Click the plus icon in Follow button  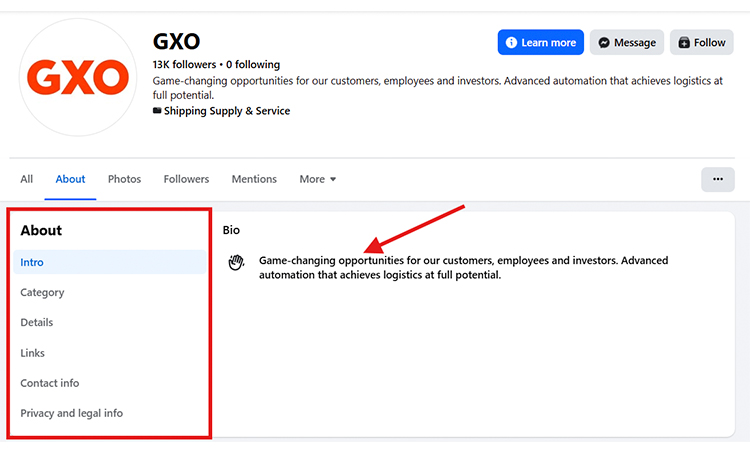point(684,43)
